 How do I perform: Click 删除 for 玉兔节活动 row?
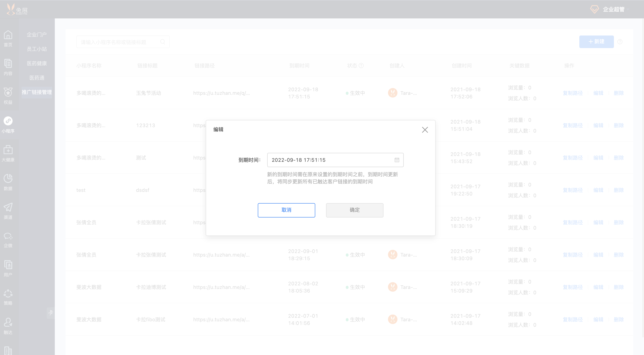tap(619, 93)
